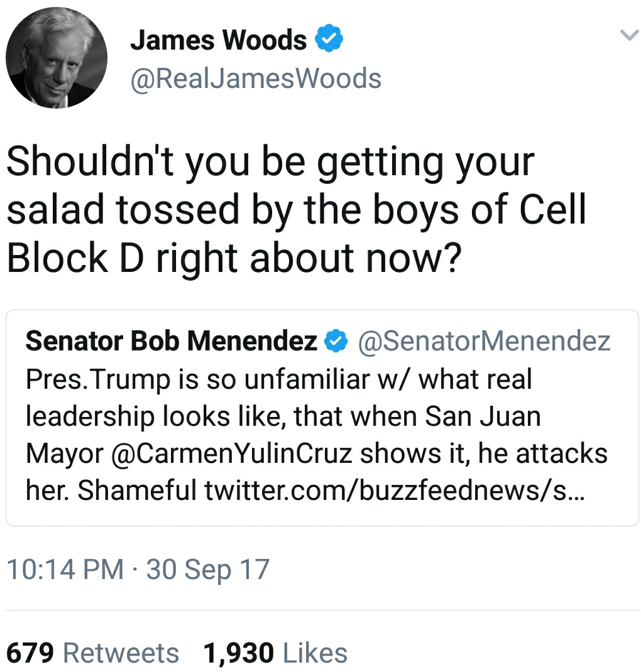Click the @SenatorMenendez handle
641x672 pixels.
(484, 341)
